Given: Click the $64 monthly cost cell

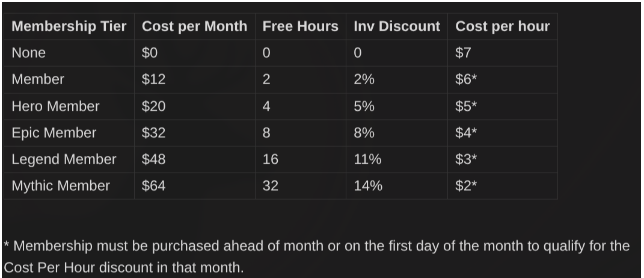Looking at the screenshot, I should pos(195,186).
